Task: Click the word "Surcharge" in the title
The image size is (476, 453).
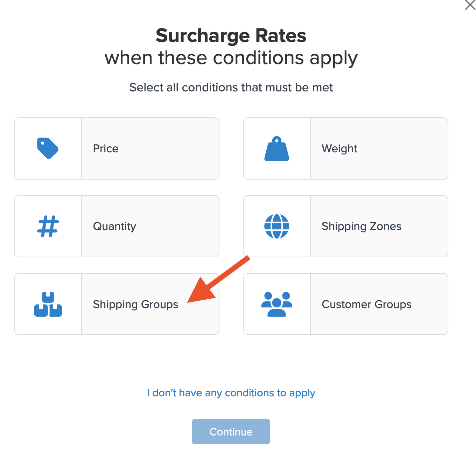Action: [x=203, y=36]
